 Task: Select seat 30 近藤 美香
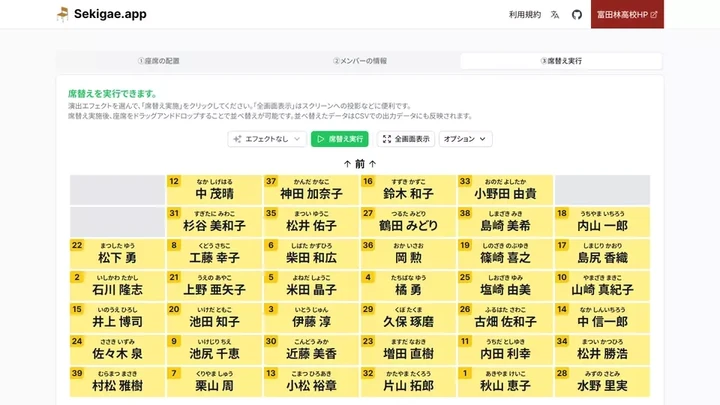311,350
